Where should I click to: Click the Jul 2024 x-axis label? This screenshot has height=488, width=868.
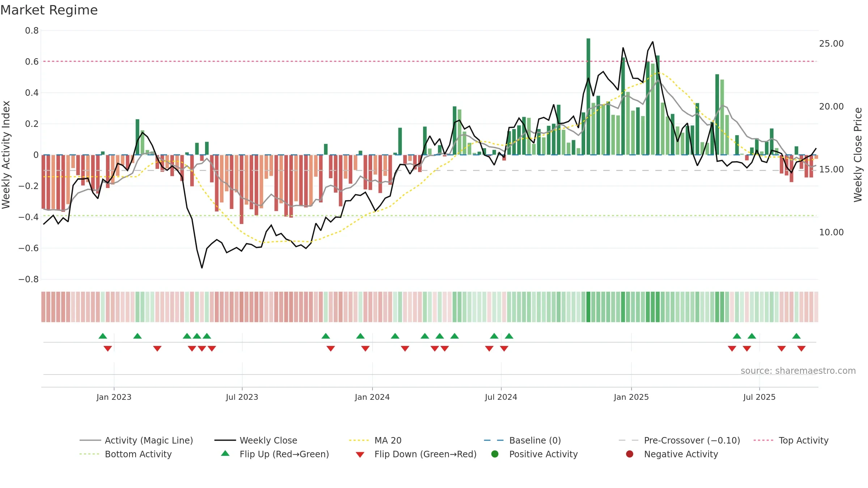[x=501, y=397]
